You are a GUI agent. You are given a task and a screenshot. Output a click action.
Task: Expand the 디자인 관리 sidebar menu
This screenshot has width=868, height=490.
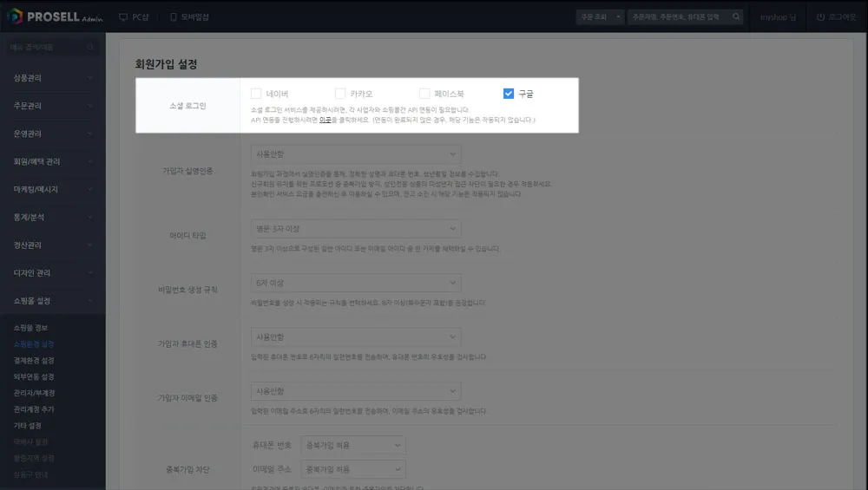[53, 272]
